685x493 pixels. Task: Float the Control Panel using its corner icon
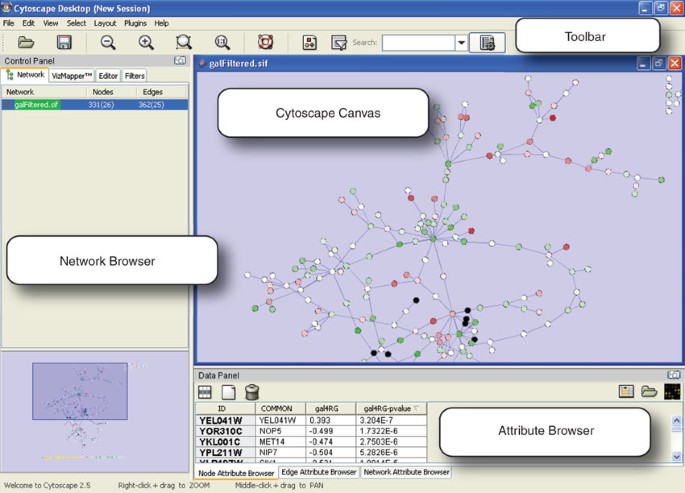(x=179, y=60)
